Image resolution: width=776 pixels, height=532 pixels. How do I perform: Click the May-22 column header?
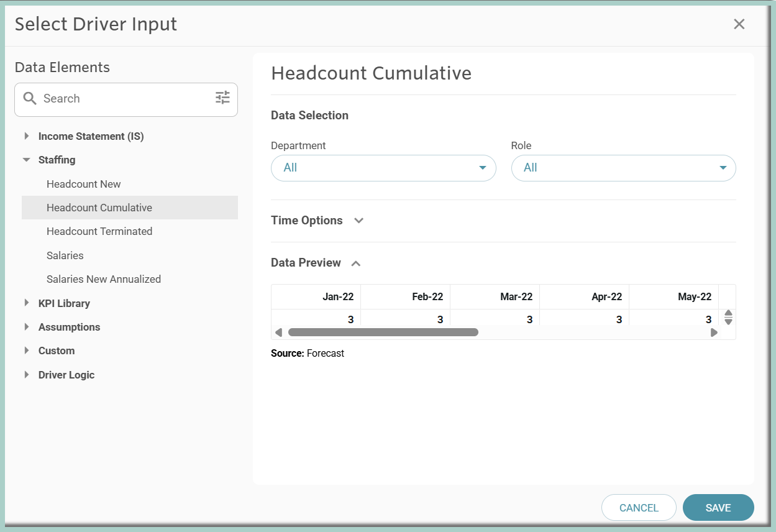(674, 297)
